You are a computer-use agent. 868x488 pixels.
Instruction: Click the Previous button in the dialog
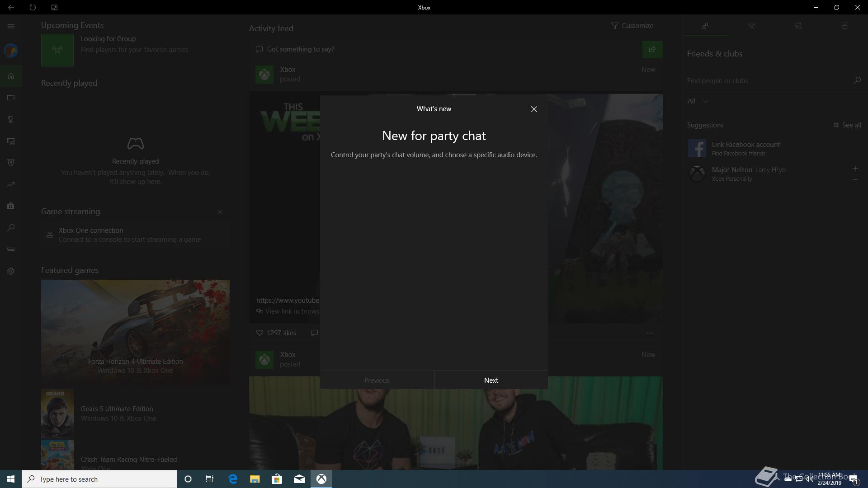(x=377, y=380)
